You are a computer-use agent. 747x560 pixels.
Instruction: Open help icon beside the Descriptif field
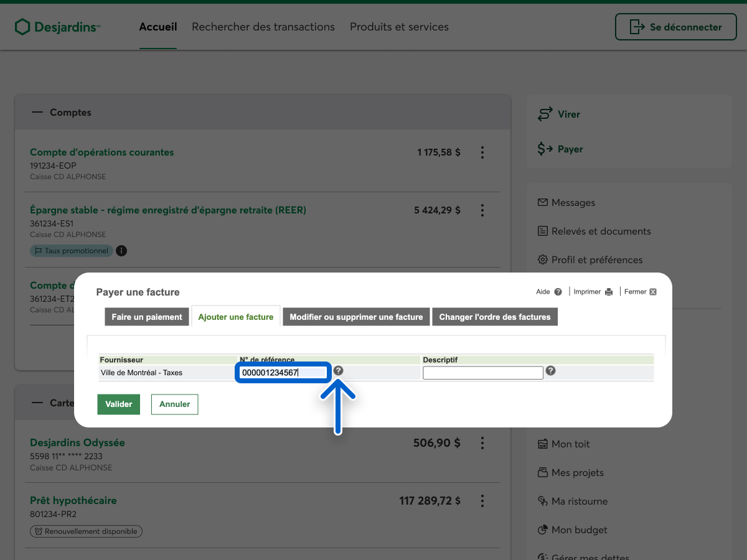coord(550,371)
